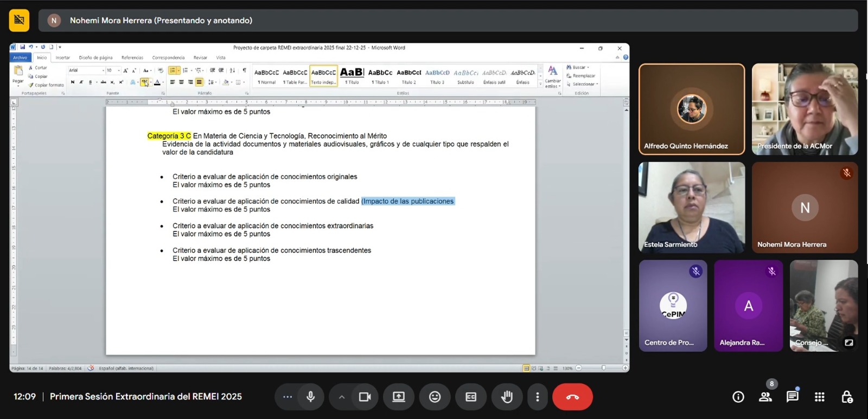Mute the microphone

310,397
